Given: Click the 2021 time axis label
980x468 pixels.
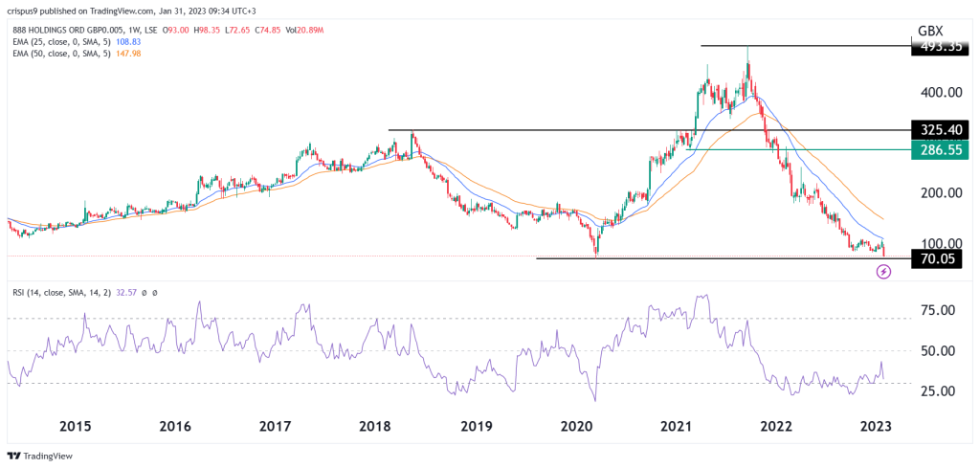Looking at the screenshot, I should coord(677,427).
